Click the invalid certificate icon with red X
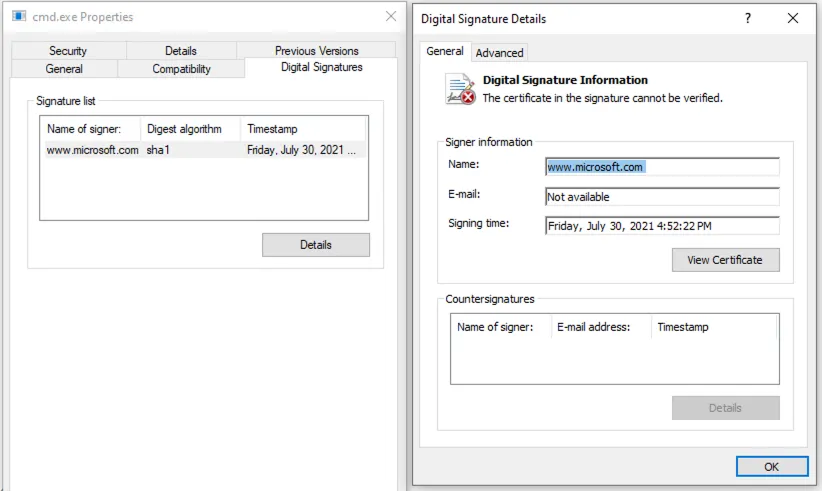This screenshot has width=822, height=491. point(460,90)
